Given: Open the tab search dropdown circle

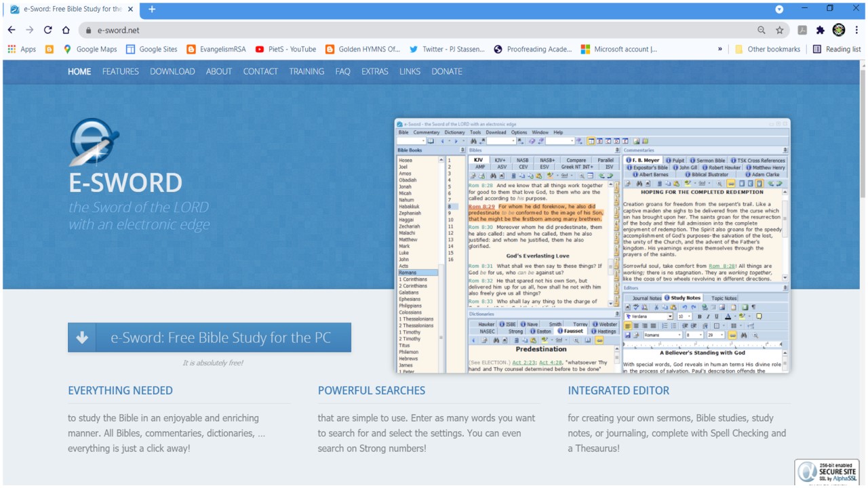Looking at the screenshot, I should coord(779,9).
